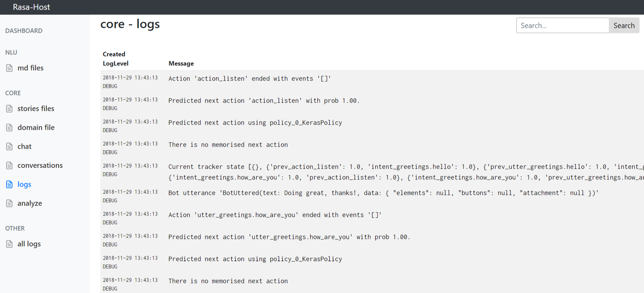The height and width of the screenshot is (293, 644).
Task: Click the Message column header
Action: pos(181,63)
